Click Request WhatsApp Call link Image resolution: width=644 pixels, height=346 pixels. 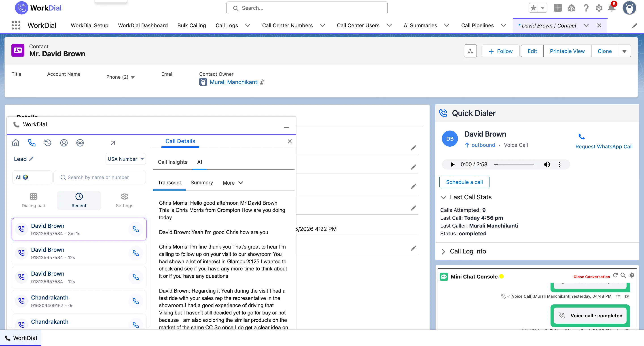[x=604, y=146]
